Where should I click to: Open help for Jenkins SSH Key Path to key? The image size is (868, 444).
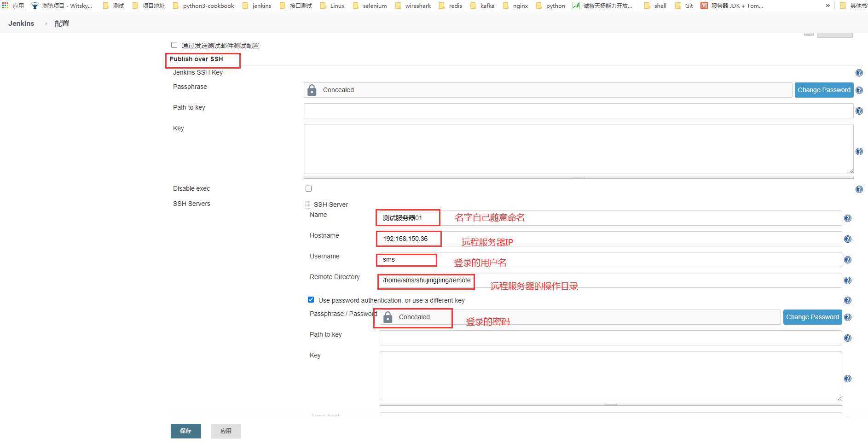859,111
